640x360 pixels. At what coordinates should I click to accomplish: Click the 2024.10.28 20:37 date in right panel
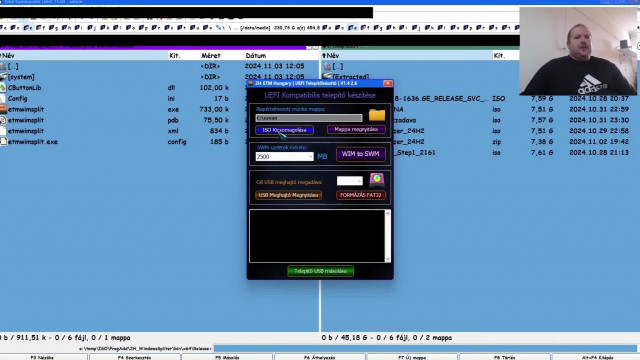click(x=599, y=98)
